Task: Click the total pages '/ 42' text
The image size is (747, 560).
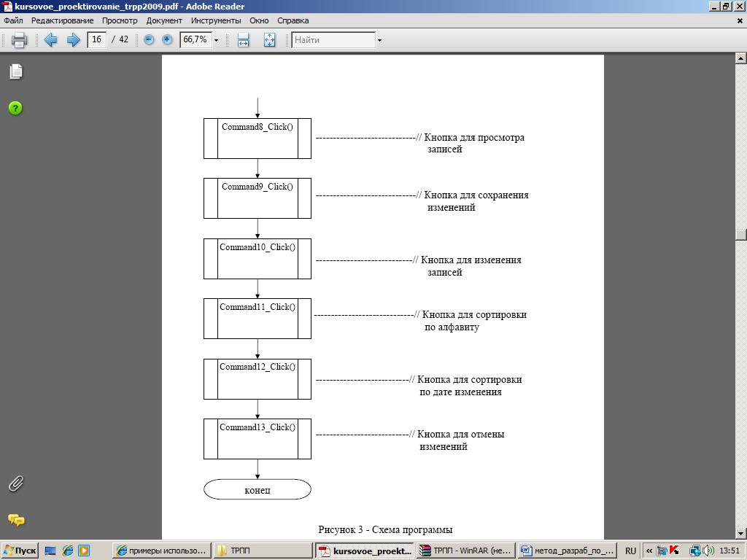Action: (120, 39)
